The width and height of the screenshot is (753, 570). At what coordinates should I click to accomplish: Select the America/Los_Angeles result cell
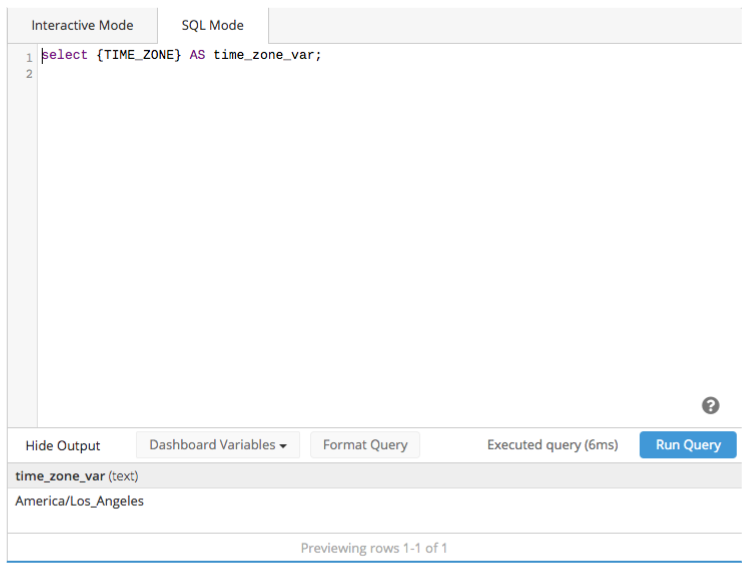80,501
